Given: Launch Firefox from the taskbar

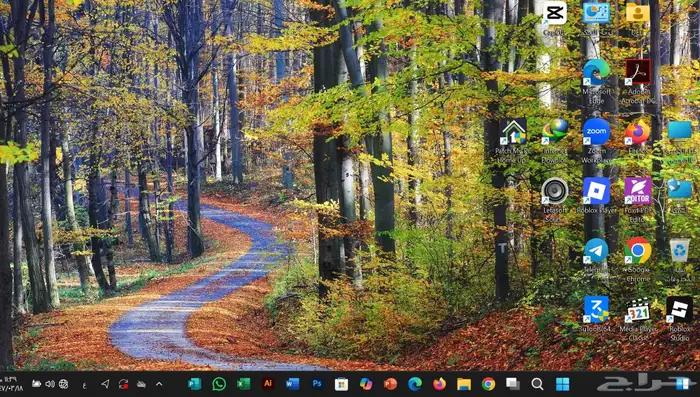Looking at the screenshot, I should (439, 384).
